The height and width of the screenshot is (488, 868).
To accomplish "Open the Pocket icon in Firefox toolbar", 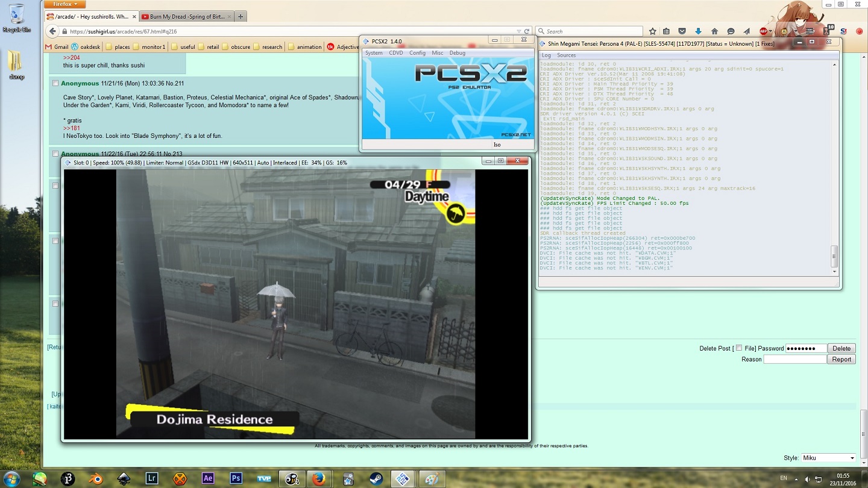I will click(682, 31).
